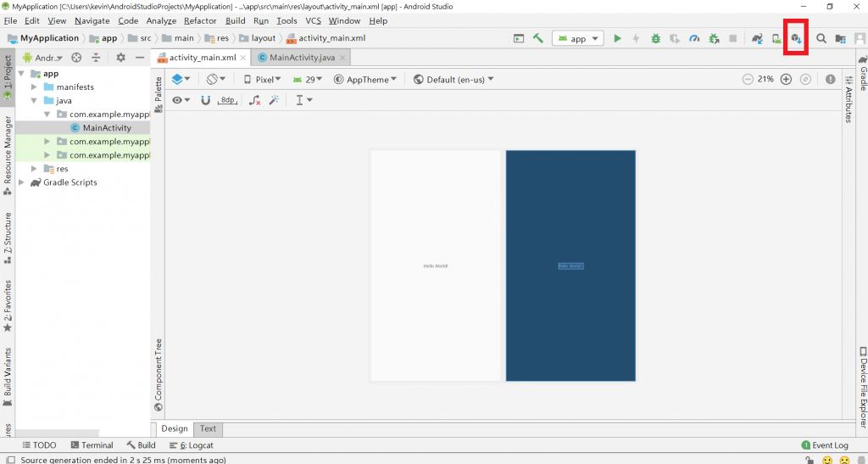Click the Scroll from Source target icon
Viewport: 868px width, 464px height.
(76, 58)
